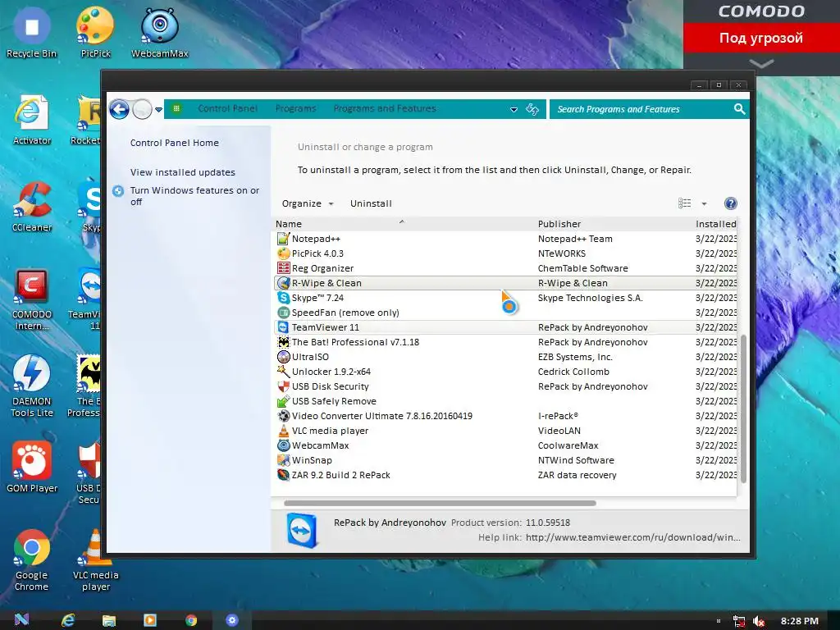Viewport: 840px width, 630px height.
Task: Expand the view options dropdown arrow
Action: [704, 203]
